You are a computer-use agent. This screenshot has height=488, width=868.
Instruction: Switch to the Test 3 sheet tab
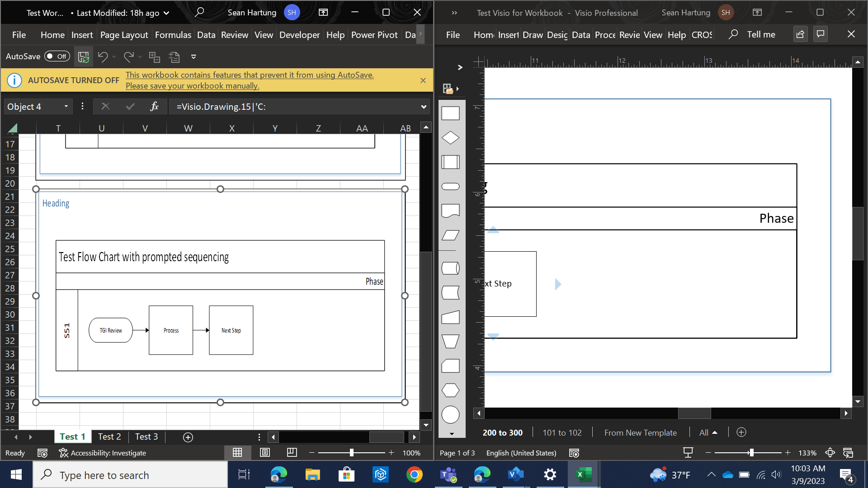(x=146, y=436)
